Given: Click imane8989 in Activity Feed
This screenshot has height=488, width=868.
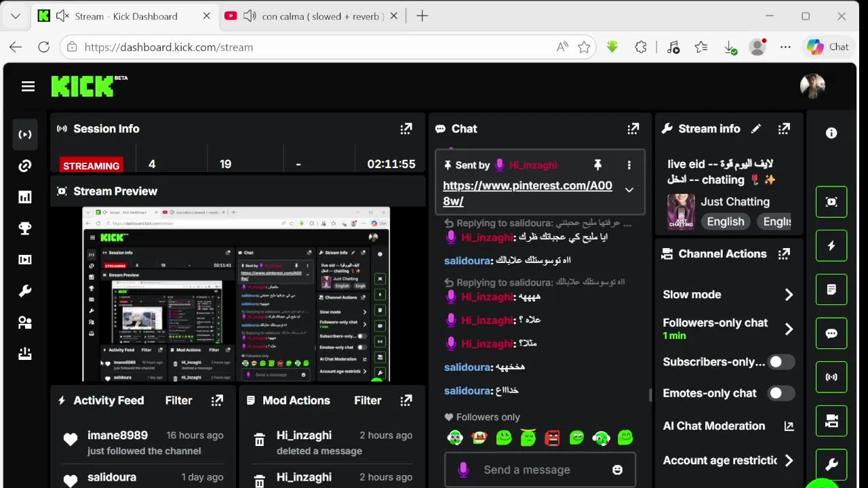Looking at the screenshot, I should pos(117,435).
